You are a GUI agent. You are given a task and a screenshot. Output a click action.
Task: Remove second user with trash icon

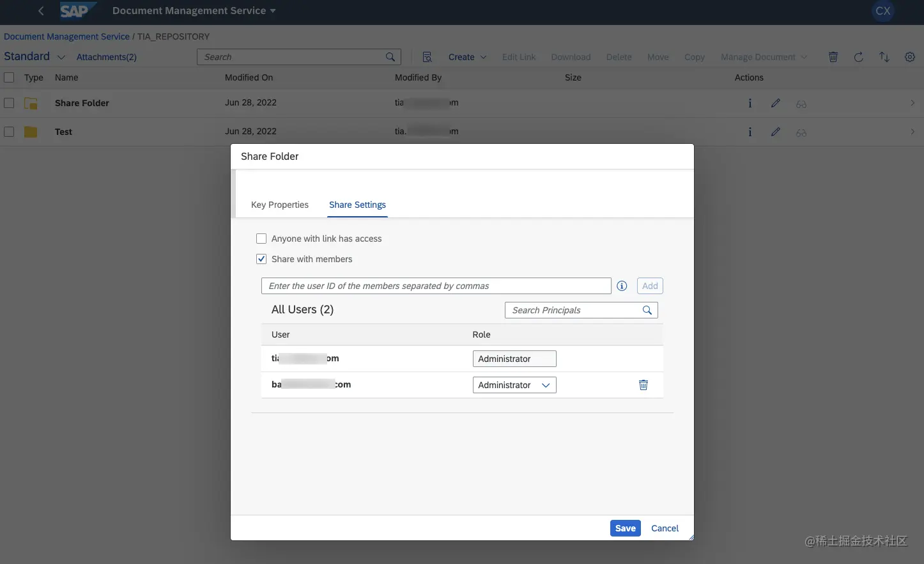point(643,385)
